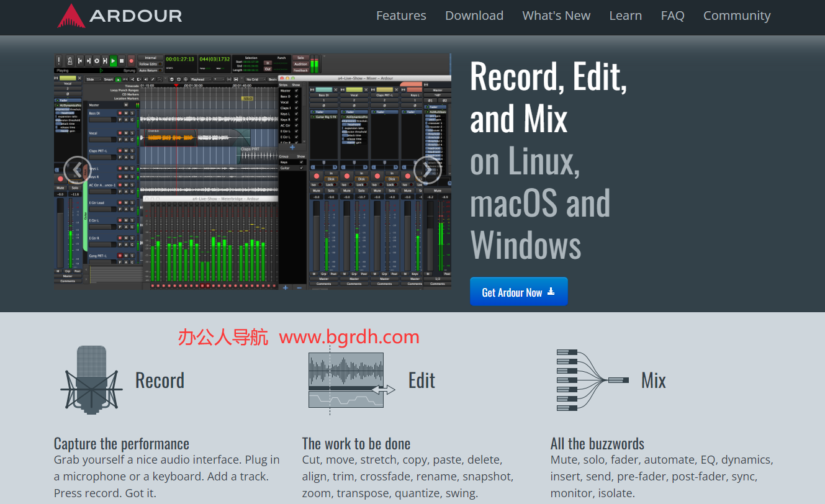Click the Capture the performance heading
This screenshot has width=825, height=504.
click(122, 444)
